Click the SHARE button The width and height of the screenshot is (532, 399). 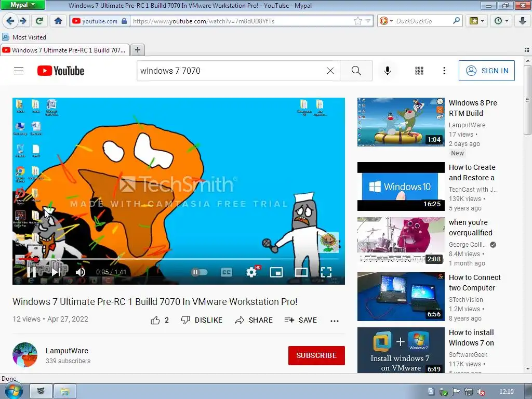(254, 320)
